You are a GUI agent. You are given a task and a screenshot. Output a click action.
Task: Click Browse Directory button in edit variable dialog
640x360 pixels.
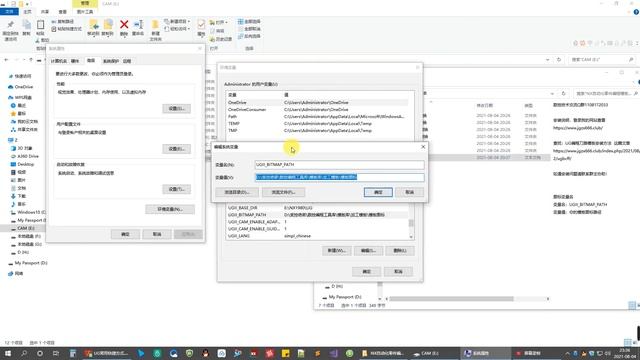tap(237, 192)
